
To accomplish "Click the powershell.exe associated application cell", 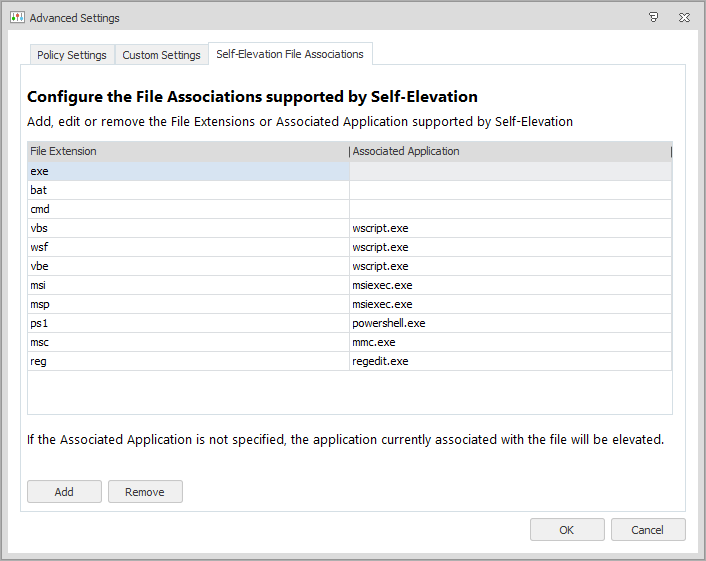I will (x=389, y=323).
